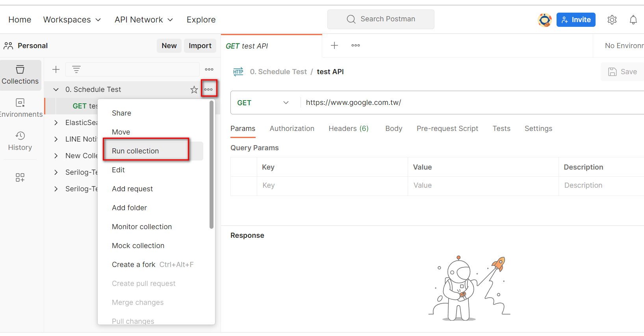644x336 pixels.
Task: Open the Collections sidebar panel
Action: click(x=20, y=75)
